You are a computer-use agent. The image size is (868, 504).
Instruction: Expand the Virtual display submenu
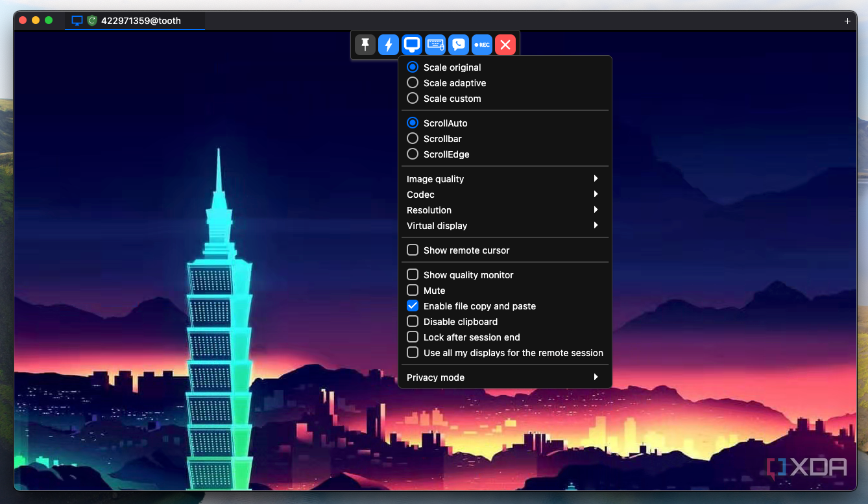[x=504, y=226]
